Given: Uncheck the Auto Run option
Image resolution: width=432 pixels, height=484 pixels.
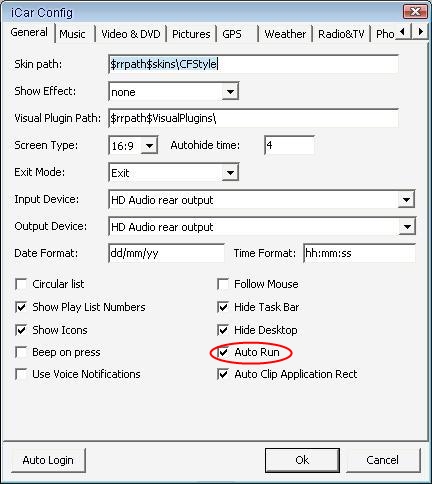Looking at the screenshot, I should 223,352.
